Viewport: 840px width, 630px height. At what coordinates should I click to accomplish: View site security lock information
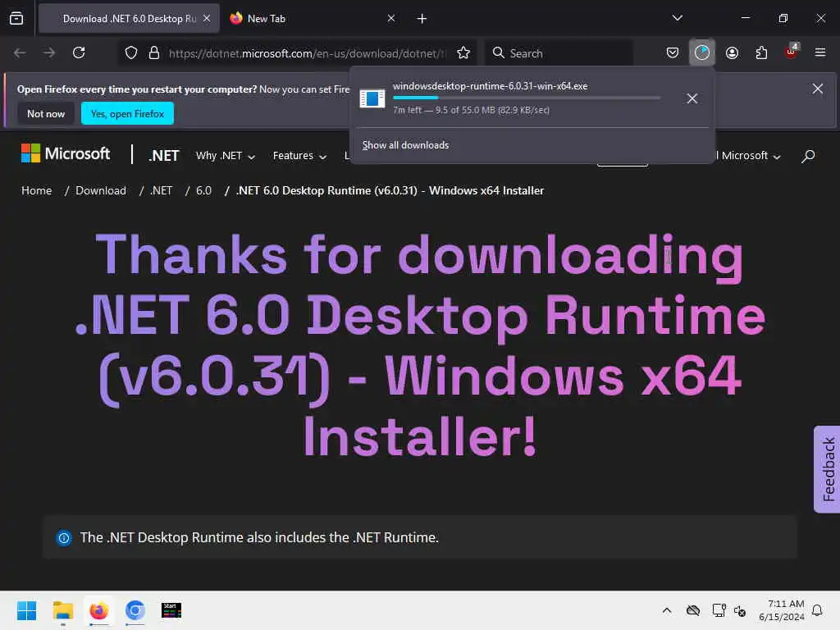(x=154, y=52)
